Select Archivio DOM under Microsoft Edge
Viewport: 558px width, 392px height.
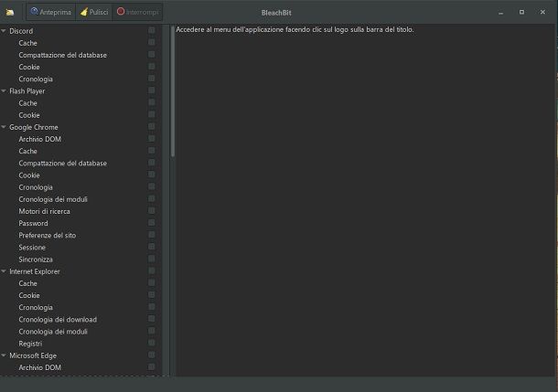(40, 368)
